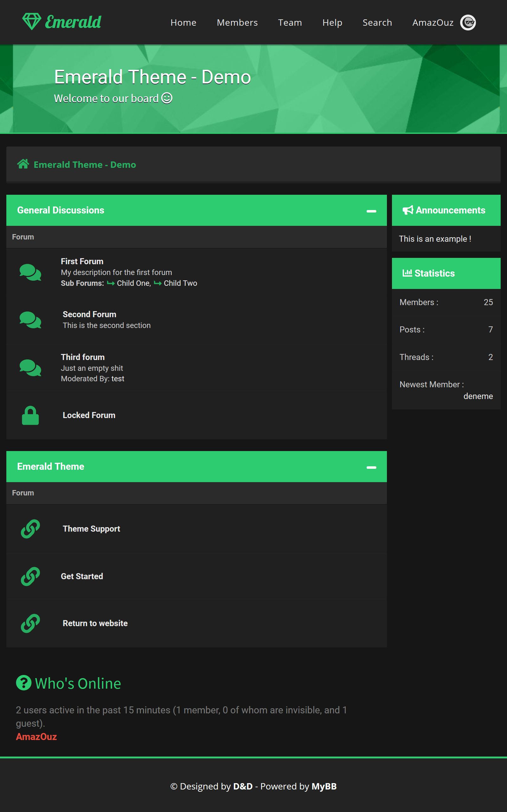Open the Members page in navigation
This screenshot has height=812, width=507.
237,23
